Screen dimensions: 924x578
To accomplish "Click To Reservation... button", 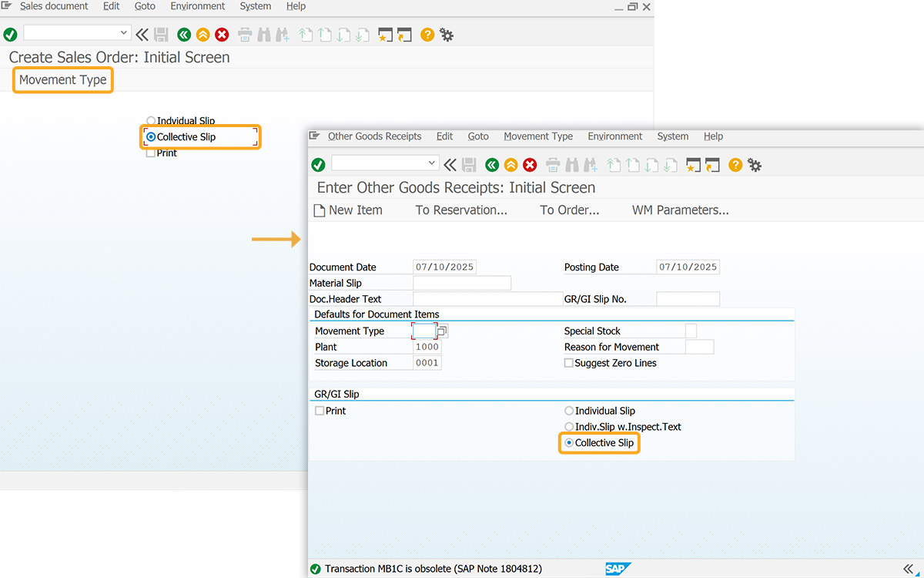I will pyautogui.click(x=461, y=210).
